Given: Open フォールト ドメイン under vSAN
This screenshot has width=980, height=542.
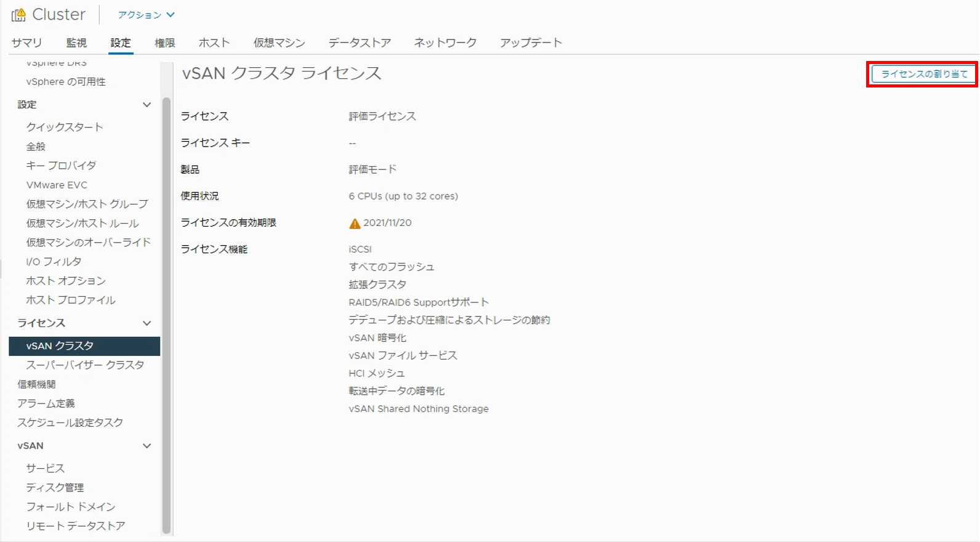Looking at the screenshot, I should point(71,507).
